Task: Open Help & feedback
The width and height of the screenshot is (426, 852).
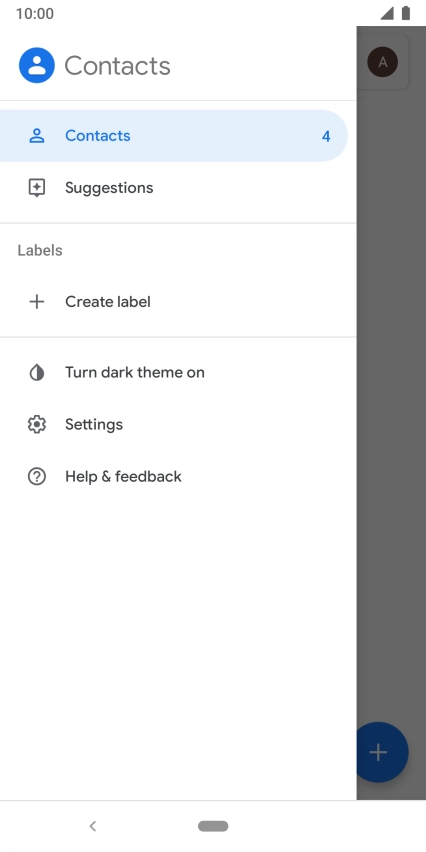Action: coord(178,477)
